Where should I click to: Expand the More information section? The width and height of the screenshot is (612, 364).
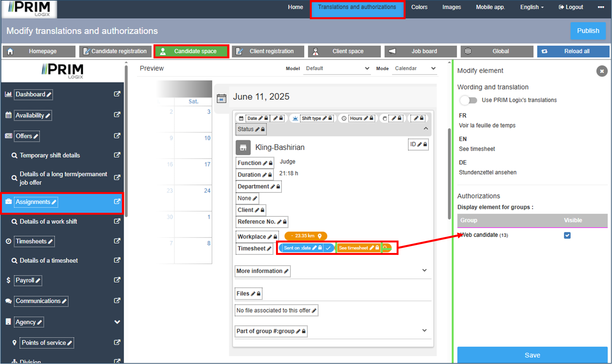(x=424, y=271)
